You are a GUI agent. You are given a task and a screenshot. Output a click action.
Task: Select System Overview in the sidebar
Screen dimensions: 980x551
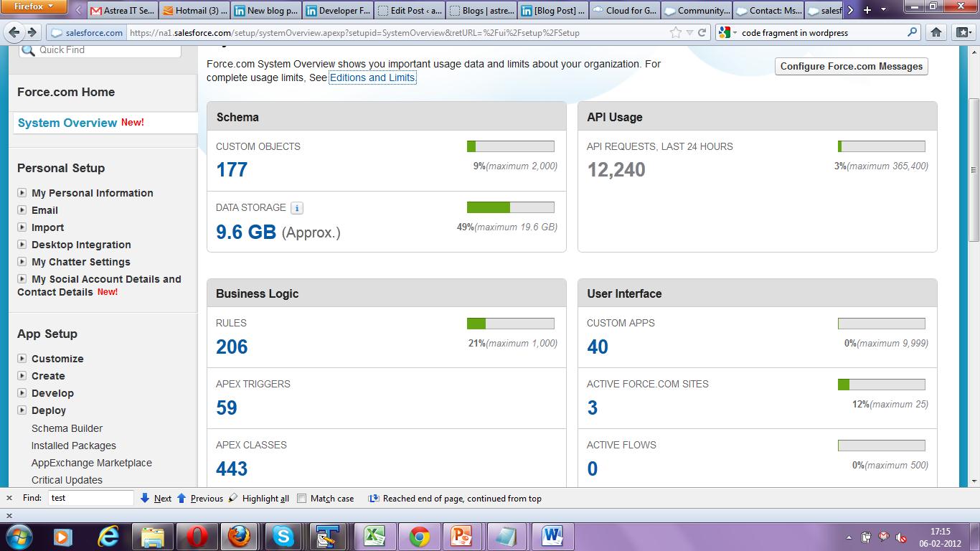(67, 123)
